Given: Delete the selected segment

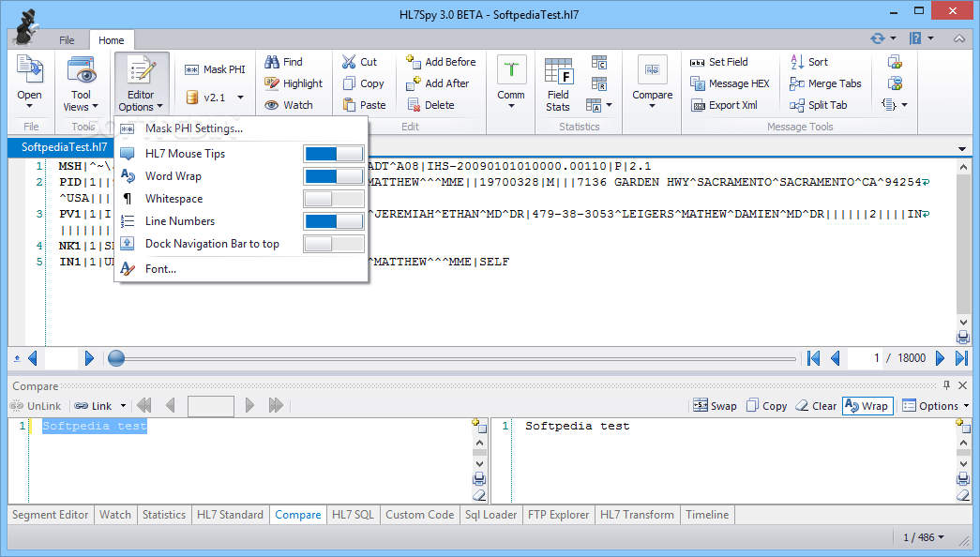Looking at the screenshot, I should click(x=430, y=105).
